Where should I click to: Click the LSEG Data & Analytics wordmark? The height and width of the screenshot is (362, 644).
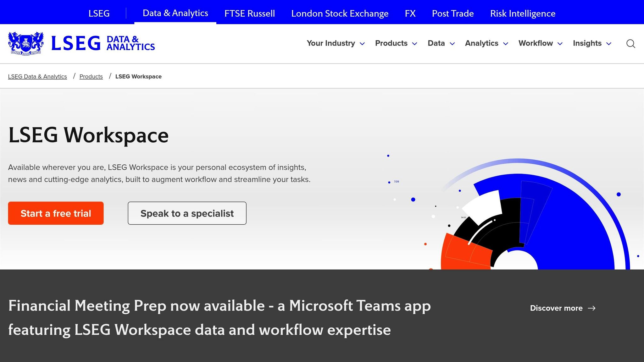(103, 43)
